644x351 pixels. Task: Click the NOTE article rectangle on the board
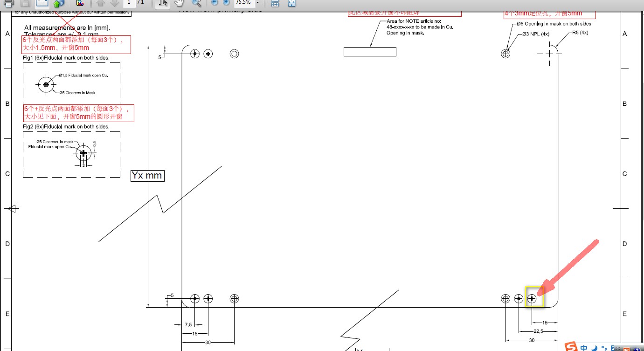[x=370, y=52]
